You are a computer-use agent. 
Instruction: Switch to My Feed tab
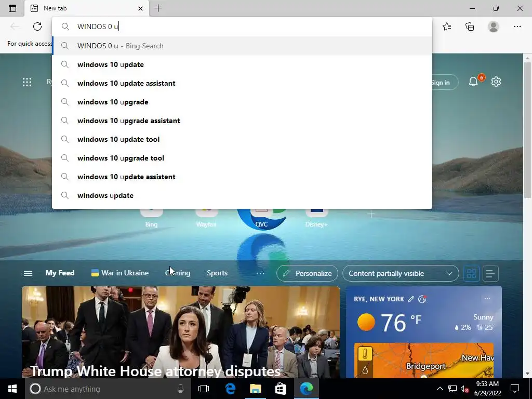coord(60,273)
